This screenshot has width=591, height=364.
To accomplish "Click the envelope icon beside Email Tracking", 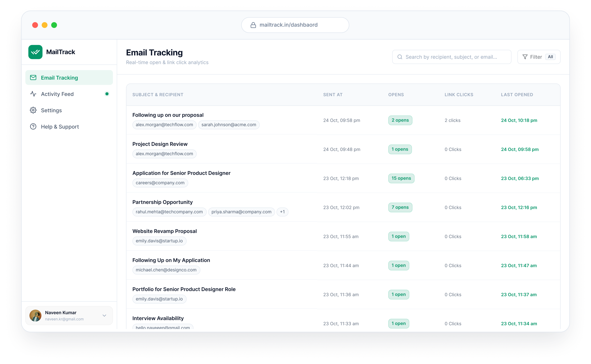I will (x=33, y=78).
